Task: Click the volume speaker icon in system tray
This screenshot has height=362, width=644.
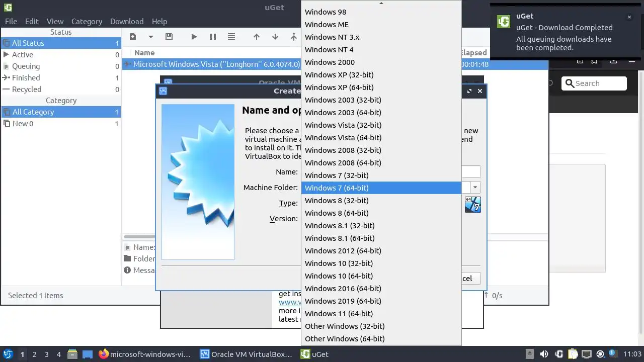Action: tap(544, 354)
